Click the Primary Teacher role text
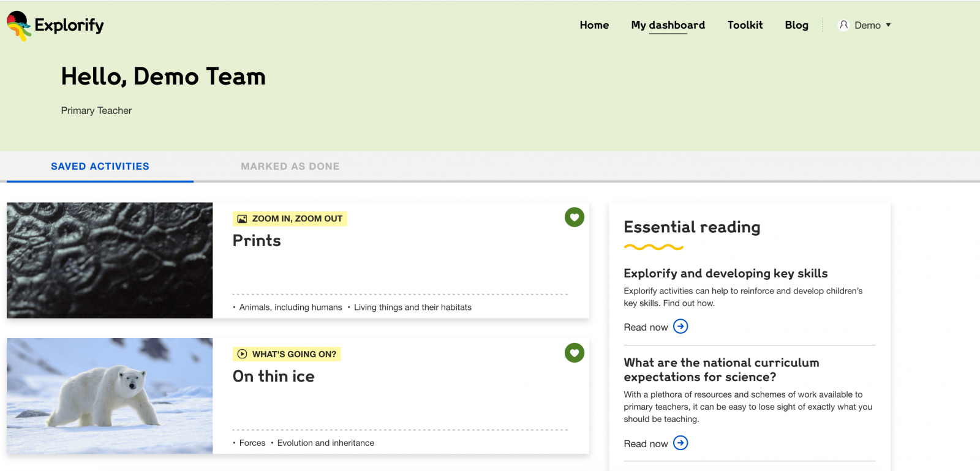This screenshot has height=471, width=980. pos(96,111)
